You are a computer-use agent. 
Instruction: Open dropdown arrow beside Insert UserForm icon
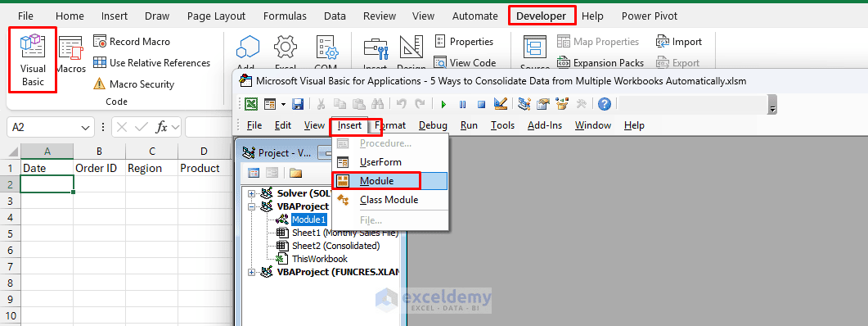pos(283,104)
